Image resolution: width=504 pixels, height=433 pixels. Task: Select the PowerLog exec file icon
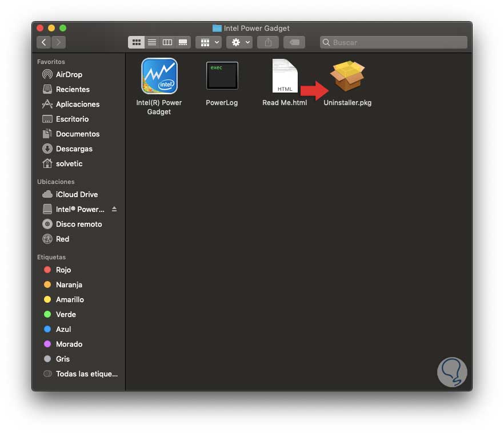(222, 76)
